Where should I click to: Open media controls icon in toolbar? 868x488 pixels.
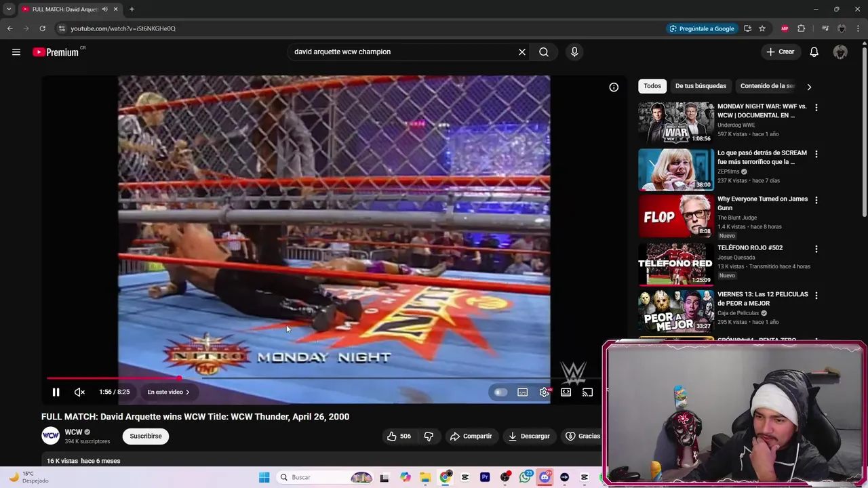click(x=825, y=28)
